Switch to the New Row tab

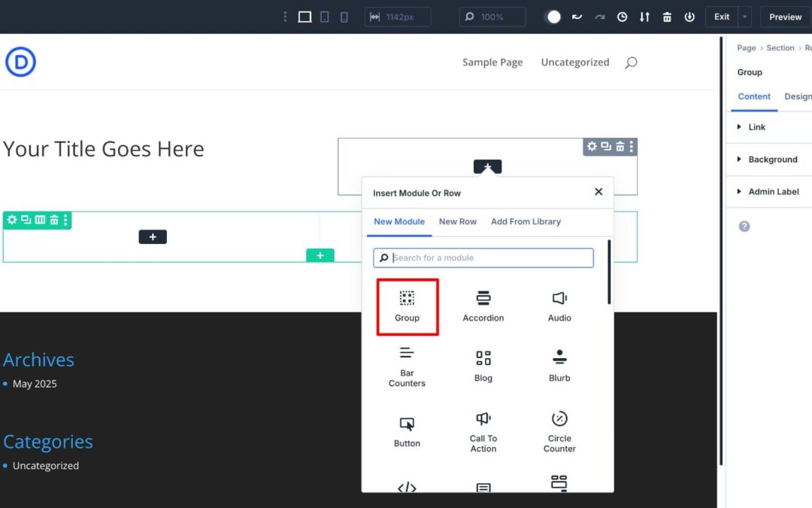(457, 222)
